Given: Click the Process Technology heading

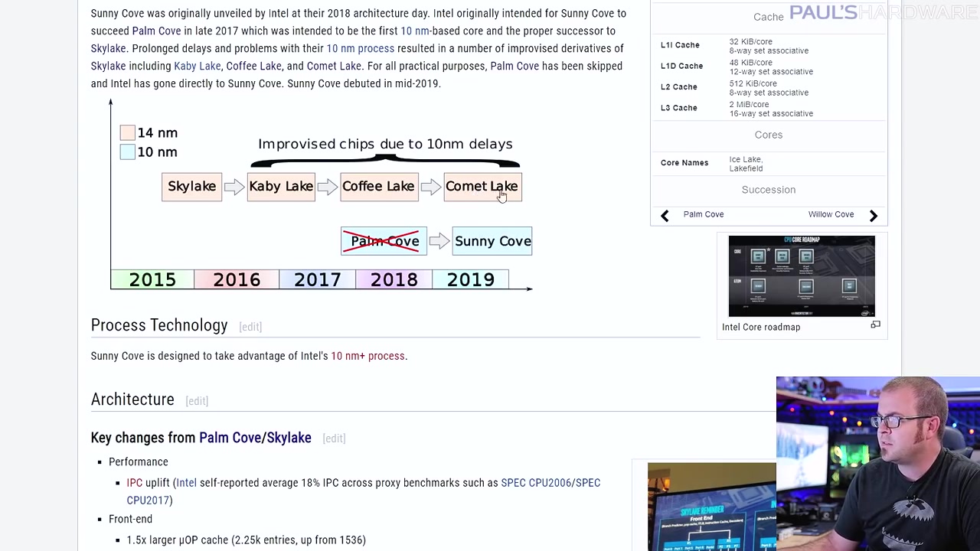Looking at the screenshot, I should click(x=159, y=325).
